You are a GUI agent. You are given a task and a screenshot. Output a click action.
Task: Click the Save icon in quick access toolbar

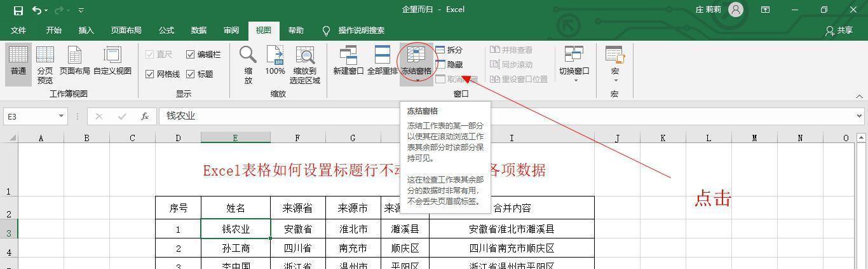click(x=18, y=10)
